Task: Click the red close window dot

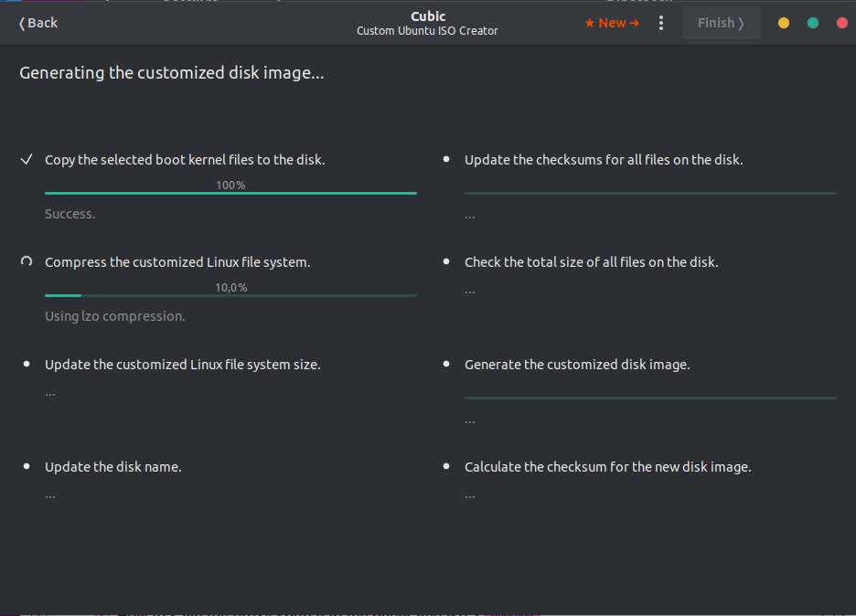Action: [x=842, y=23]
